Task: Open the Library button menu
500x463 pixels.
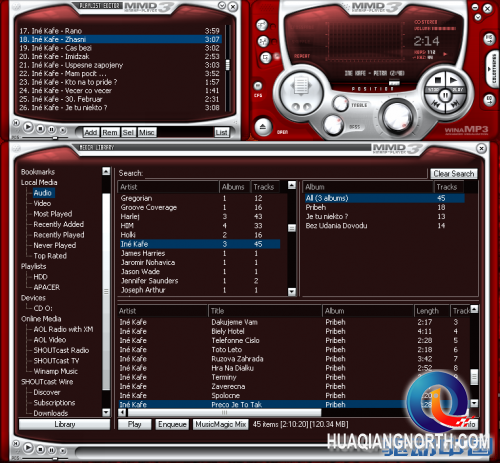Action: click(65, 424)
